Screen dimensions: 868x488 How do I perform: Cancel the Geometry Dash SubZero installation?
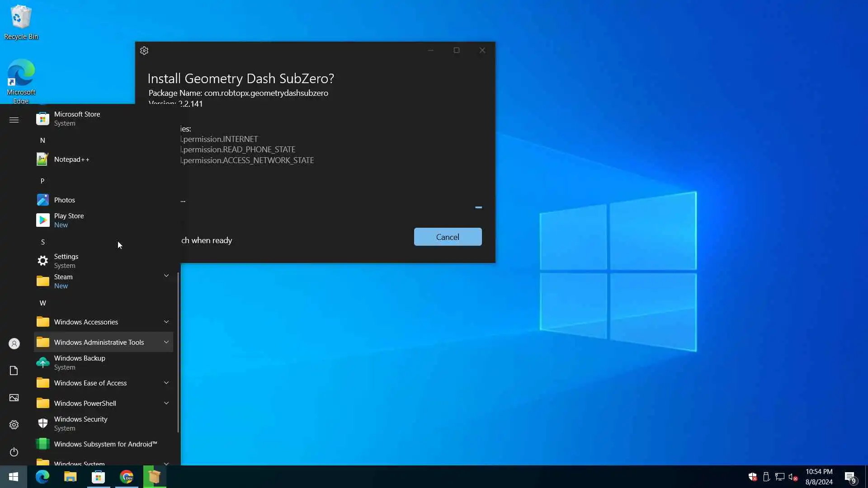[x=448, y=237]
